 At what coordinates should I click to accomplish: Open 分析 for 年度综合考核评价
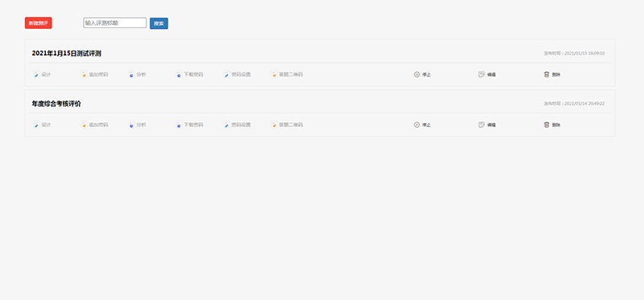(x=137, y=125)
